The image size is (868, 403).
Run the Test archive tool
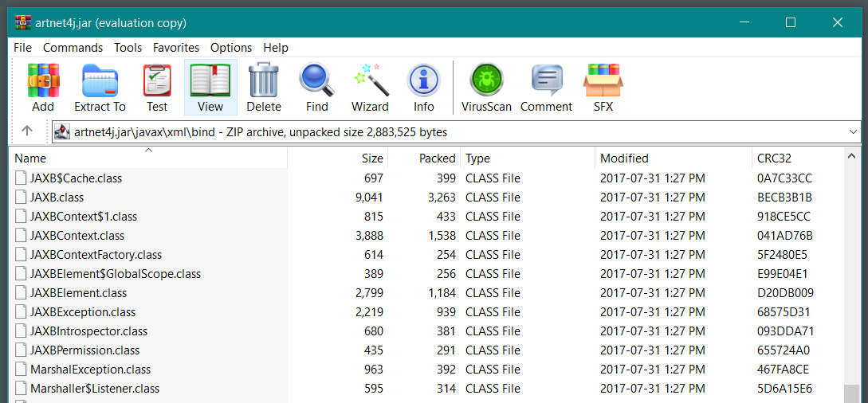pyautogui.click(x=157, y=88)
